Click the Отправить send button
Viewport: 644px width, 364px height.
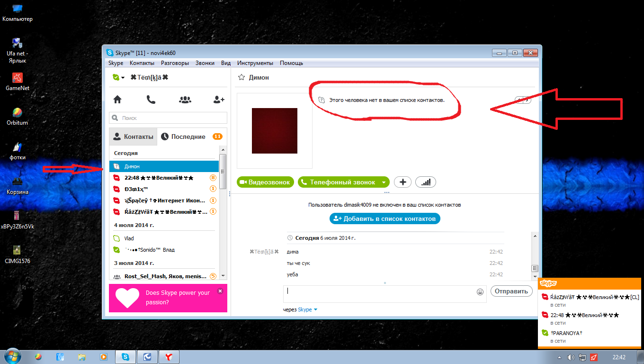[x=511, y=291]
